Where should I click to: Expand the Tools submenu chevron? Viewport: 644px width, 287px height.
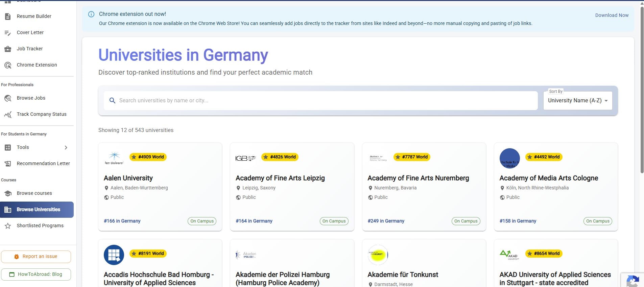click(66, 148)
